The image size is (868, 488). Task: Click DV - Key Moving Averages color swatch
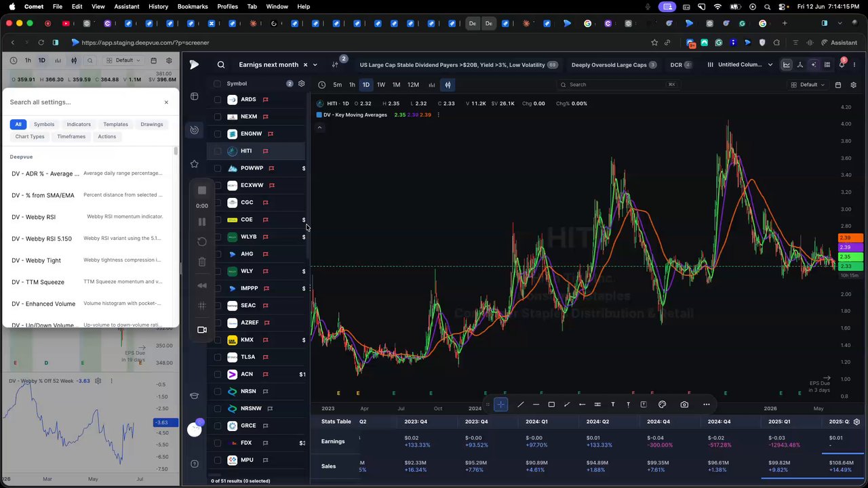coord(319,115)
